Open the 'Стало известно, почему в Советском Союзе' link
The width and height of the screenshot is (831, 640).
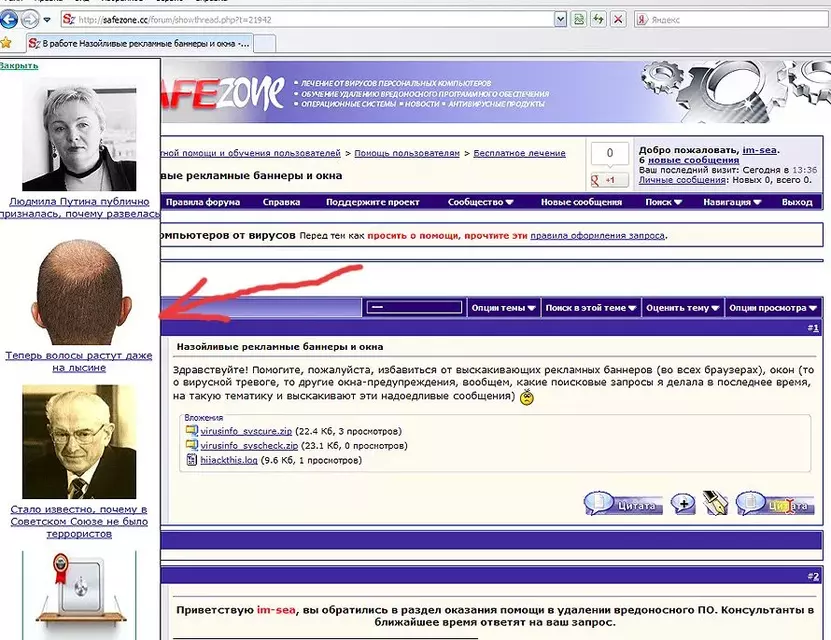(79, 521)
